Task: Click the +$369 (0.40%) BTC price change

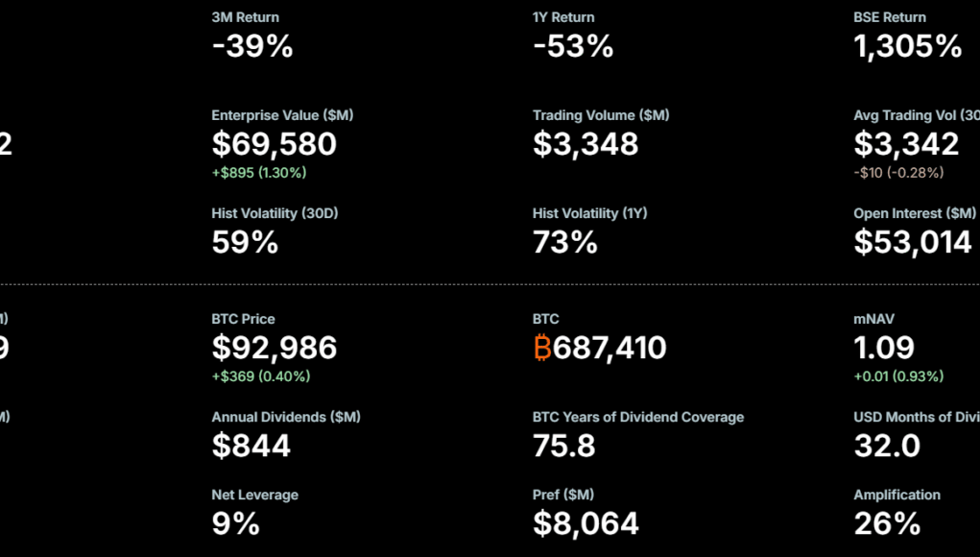Action: [261, 376]
